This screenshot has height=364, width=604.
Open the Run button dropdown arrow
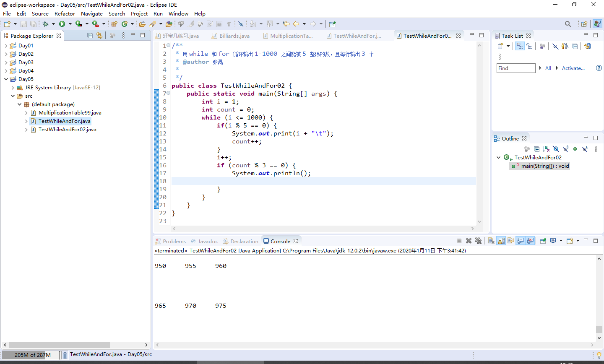(x=70, y=24)
